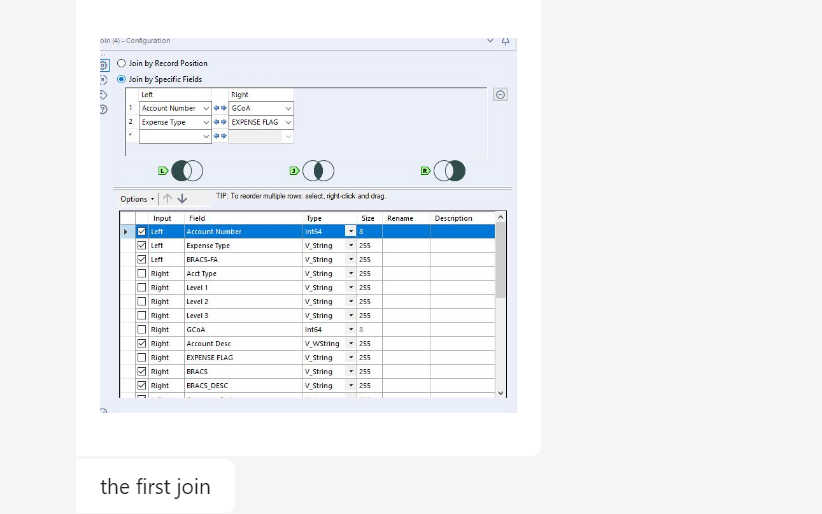Click the help question mark icon
This screenshot has width=822, height=514.
pos(104,109)
